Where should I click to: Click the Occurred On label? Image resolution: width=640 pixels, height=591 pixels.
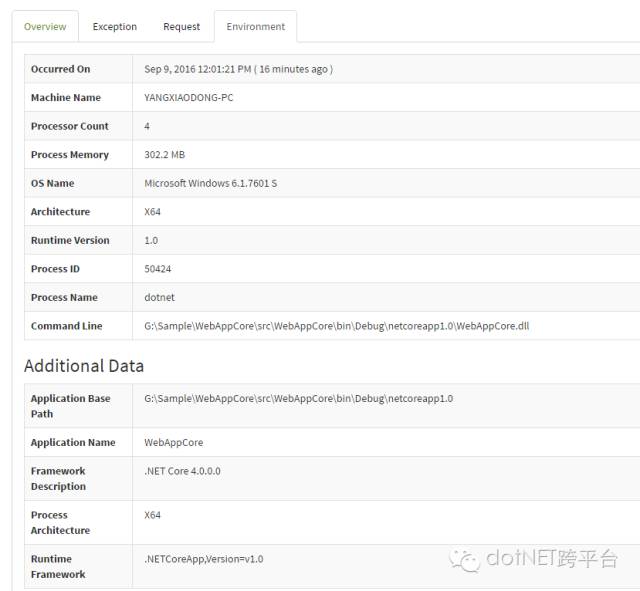[x=60, y=69]
